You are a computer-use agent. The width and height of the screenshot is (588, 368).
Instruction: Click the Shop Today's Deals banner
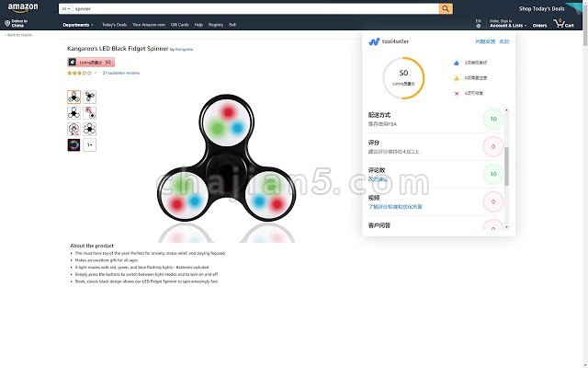click(x=541, y=8)
